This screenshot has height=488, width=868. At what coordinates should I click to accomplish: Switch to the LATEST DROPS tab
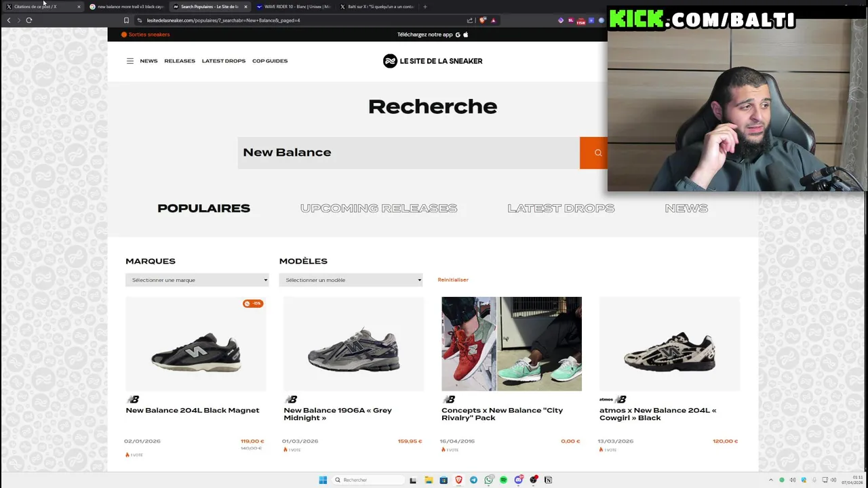pos(561,208)
